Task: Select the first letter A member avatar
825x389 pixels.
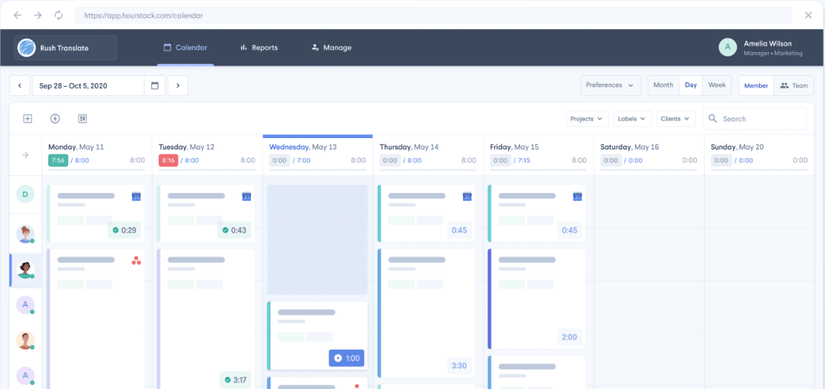Action: [x=25, y=305]
